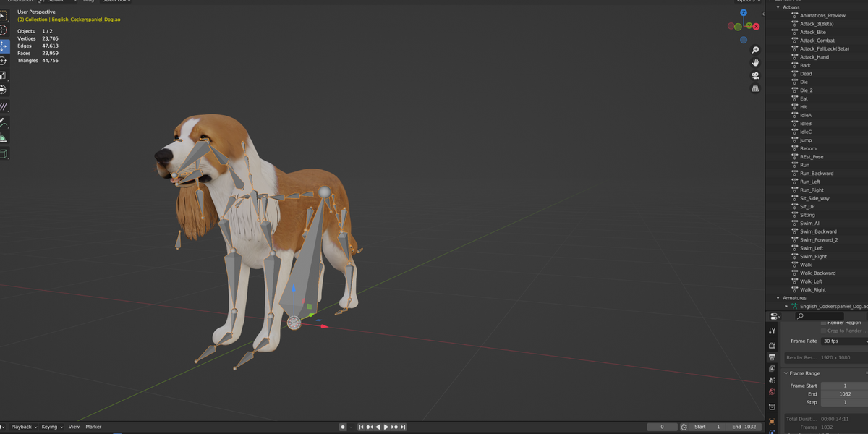This screenshot has height=434, width=868.
Task: Collapse the Frame Range panel
Action: coord(786,373)
